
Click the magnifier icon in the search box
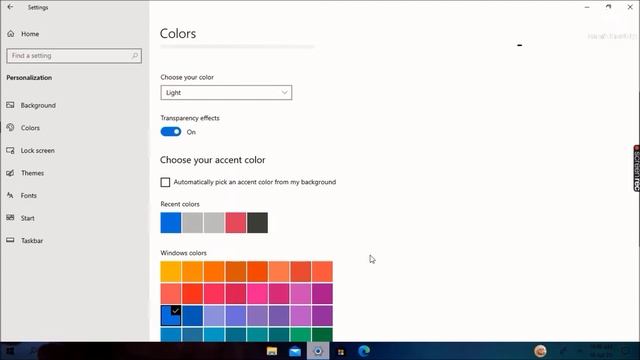click(x=135, y=56)
